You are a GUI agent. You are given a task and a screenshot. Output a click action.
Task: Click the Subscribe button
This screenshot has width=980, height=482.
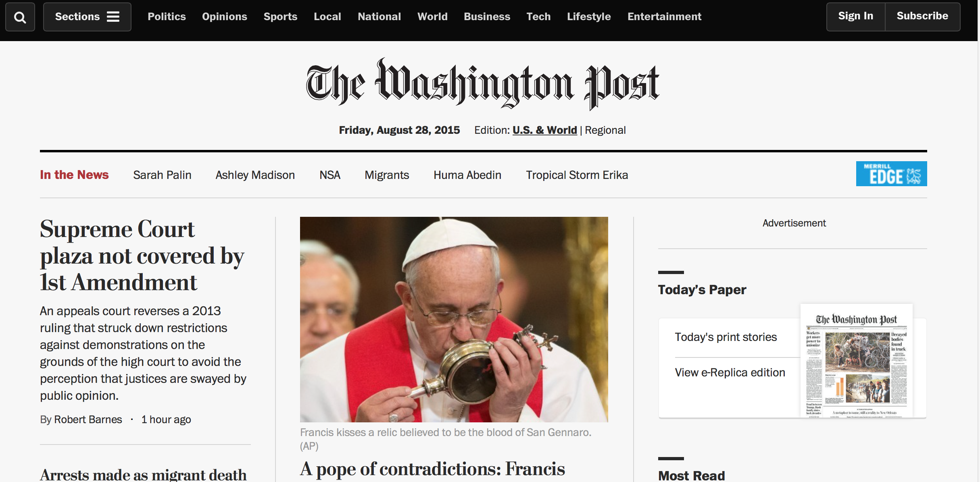[922, 17]
